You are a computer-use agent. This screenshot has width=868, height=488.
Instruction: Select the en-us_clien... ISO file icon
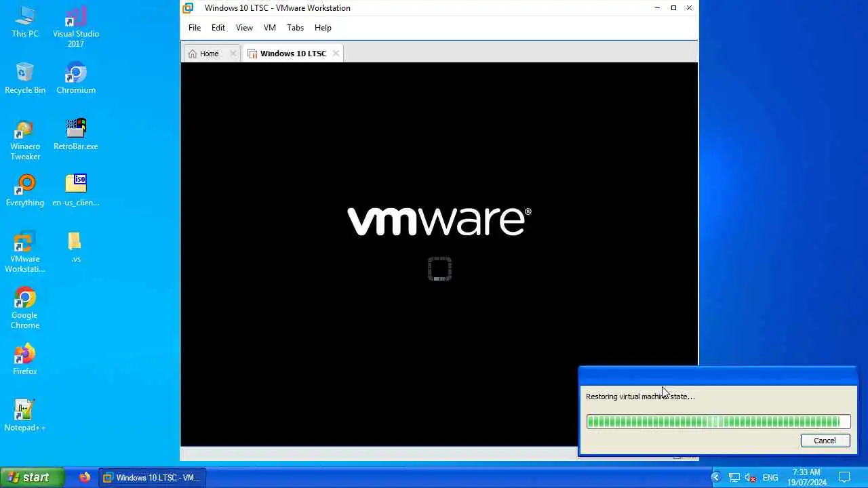[76, 190]
